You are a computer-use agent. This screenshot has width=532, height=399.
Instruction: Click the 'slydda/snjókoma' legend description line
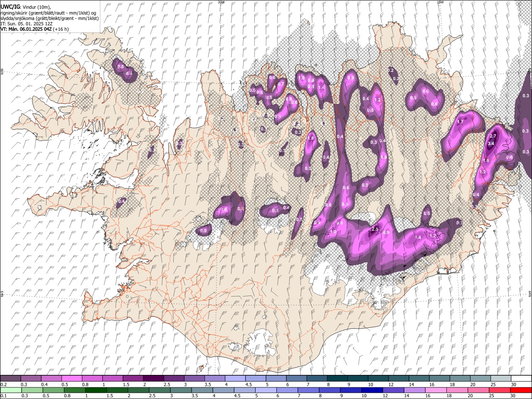point(49,18)
